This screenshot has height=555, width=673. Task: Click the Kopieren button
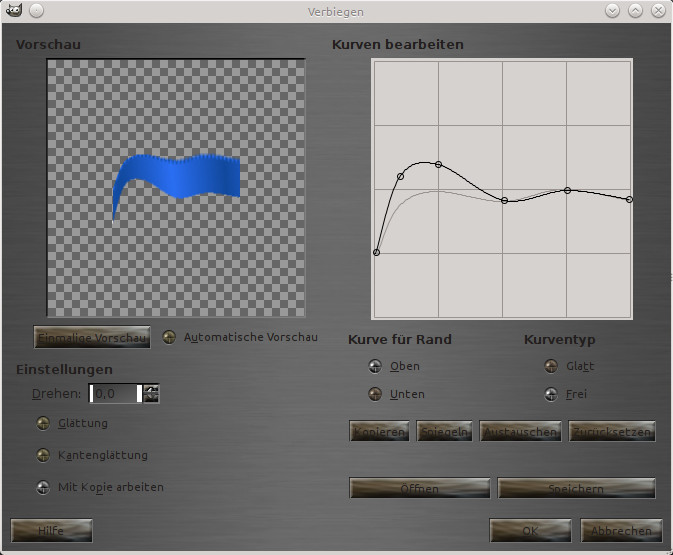point(378,431)
